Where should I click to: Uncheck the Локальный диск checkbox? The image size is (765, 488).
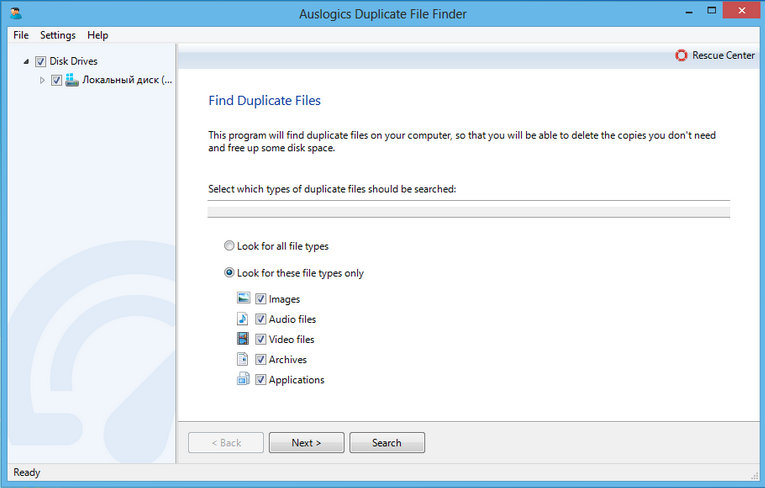(x=57, y=80)
